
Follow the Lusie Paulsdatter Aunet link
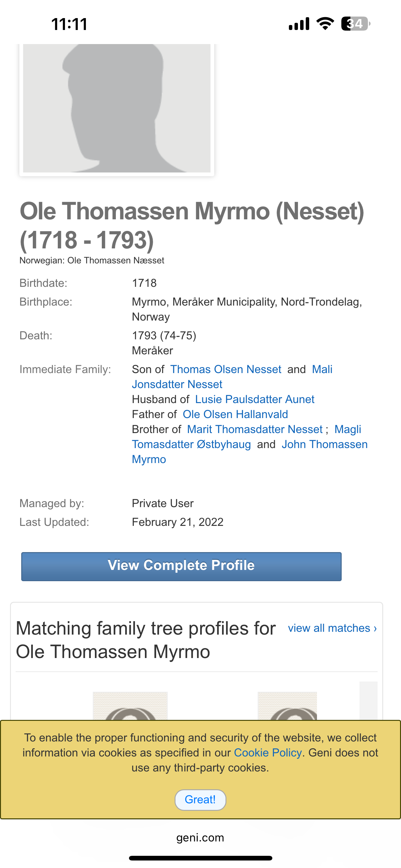pos(255,399)
